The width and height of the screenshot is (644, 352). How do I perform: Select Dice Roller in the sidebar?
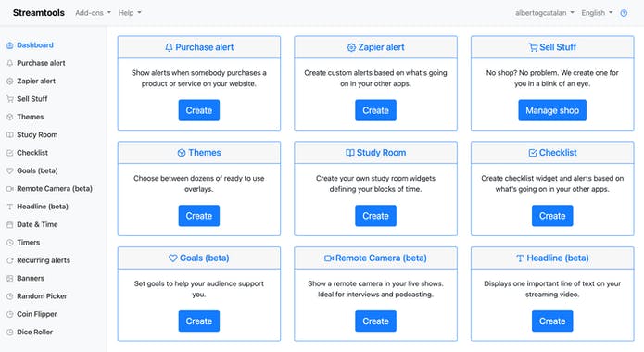pyautogui.click(x=35, y=333)
